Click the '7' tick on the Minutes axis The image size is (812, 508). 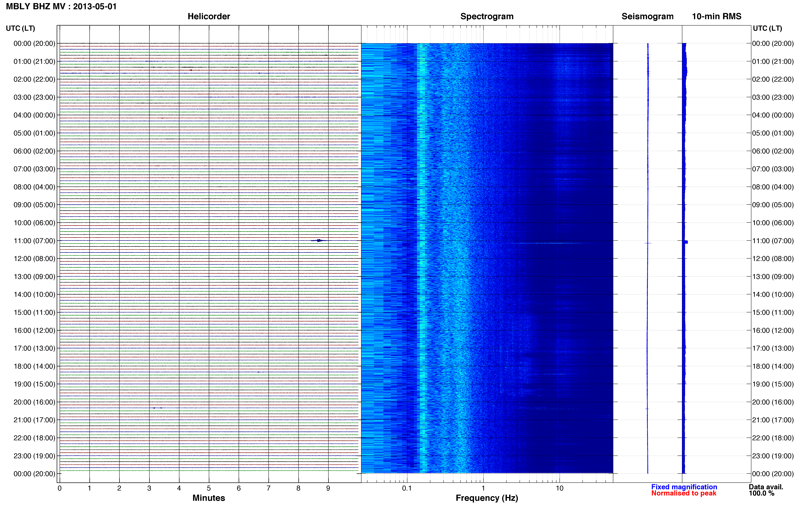click(x=269, y=488)
